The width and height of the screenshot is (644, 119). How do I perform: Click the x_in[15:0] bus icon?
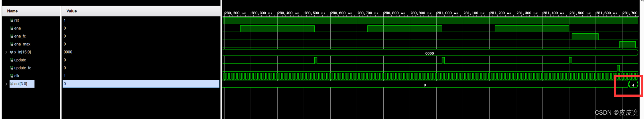click(12, 52)
